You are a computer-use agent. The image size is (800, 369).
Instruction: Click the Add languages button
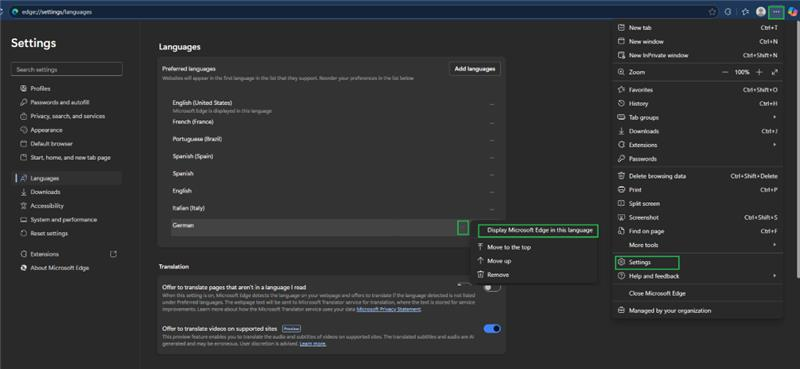pyautogui.click(x=474, y=69)
